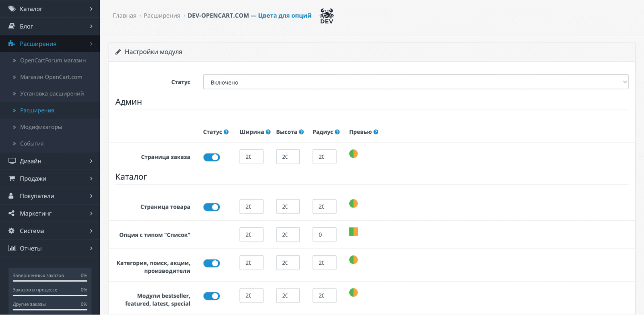Click Цвета для опций title link

tap(285, 15)
